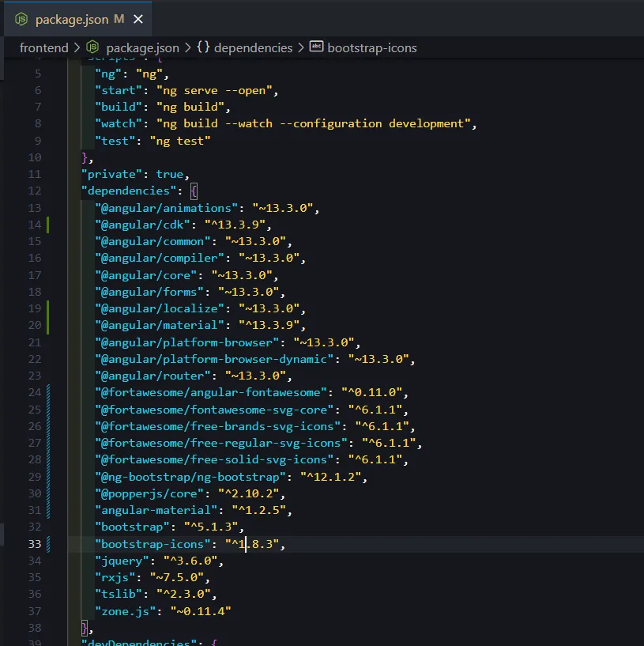
Task: Click line number 33 in the gutter
Action: point(35,544)
